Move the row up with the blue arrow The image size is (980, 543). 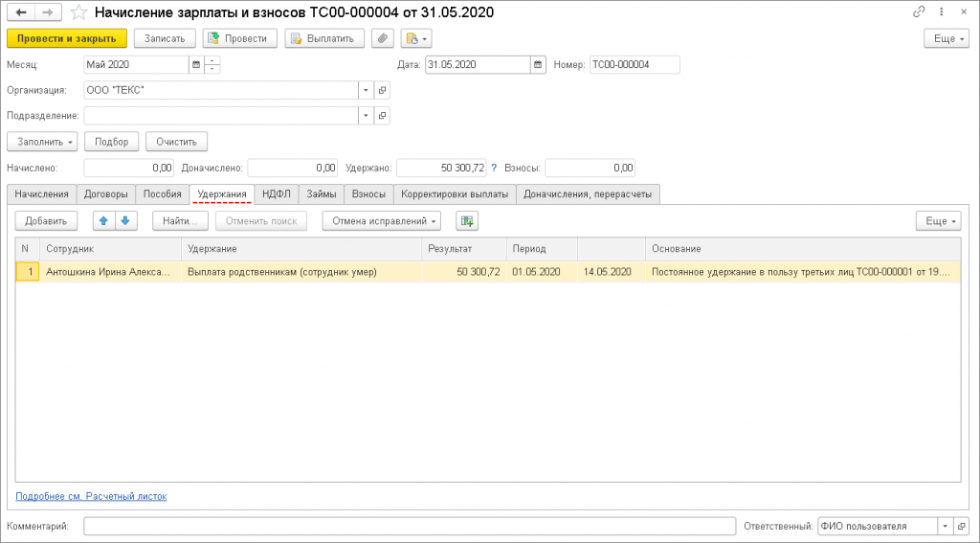104,221
